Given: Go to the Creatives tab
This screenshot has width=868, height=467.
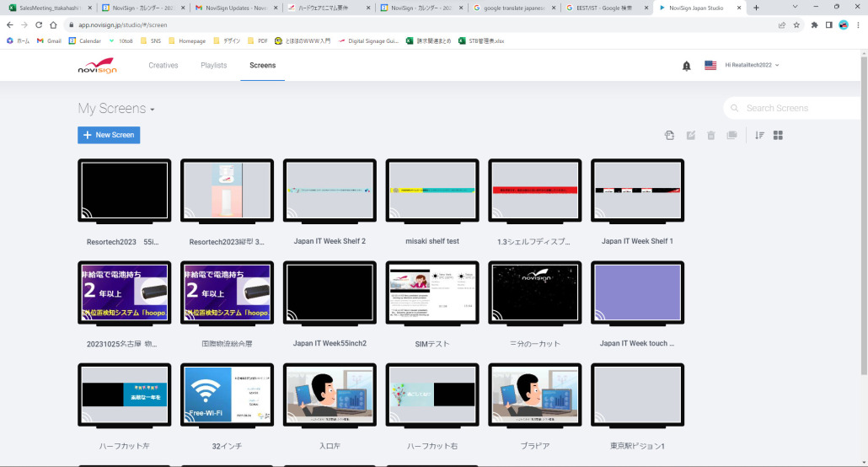Looking at the screenshot, I should coord(163,66).
